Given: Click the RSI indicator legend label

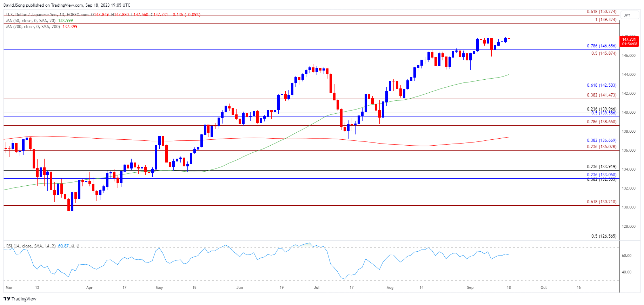Looking at the screenshot, I should pyautogui.click(x=31, y=246).
